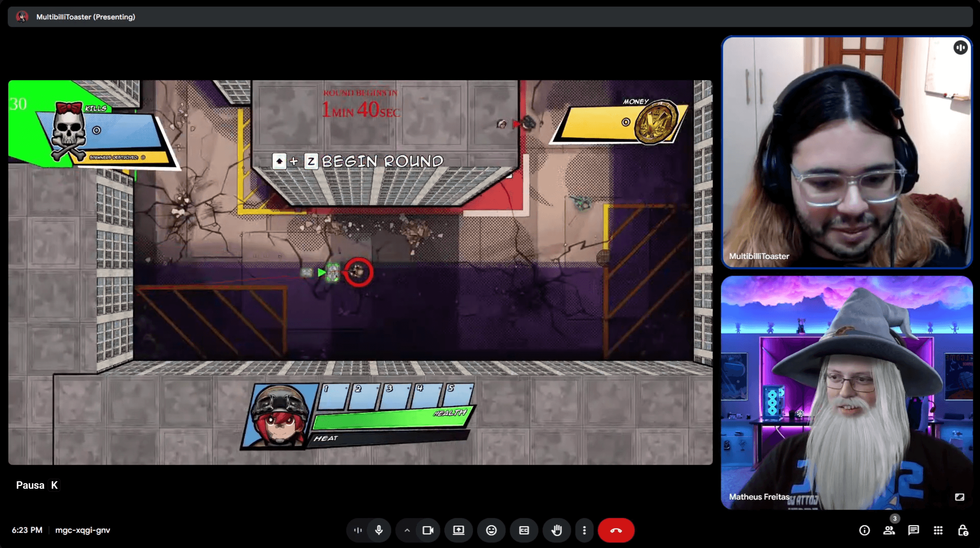The image size is (980, 548).
Task: Raise your hand in the meeting
Action: coord(556,530)
